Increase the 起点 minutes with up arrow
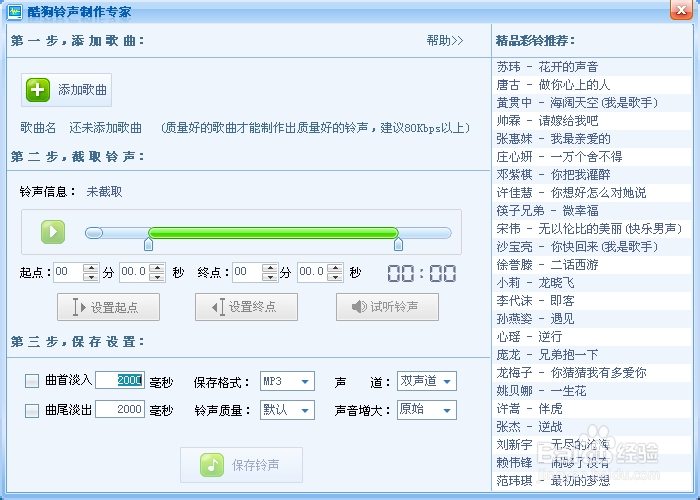This screenshot has width=700, height=500. 91,267
